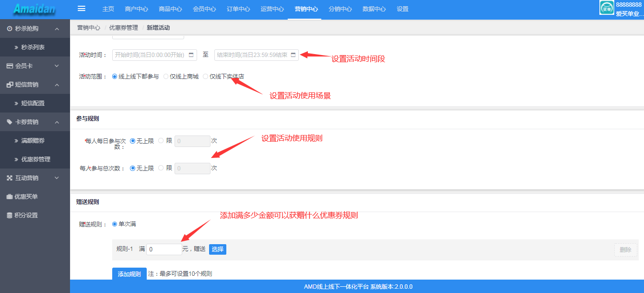Toggle the hamburger sidebar menu icon
This screenshot has width=644, height=293.
pos(82,9)
